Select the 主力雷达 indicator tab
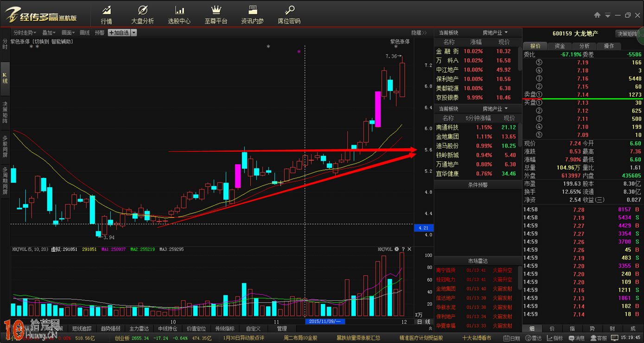Screen dimensions: 644x343 click(140, 329)
